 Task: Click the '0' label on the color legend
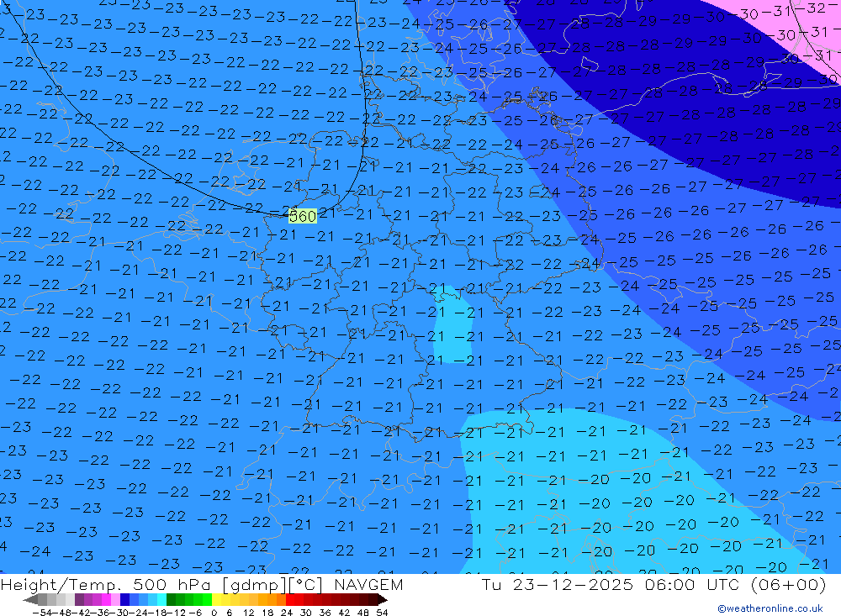pyautogui.click(x=214, y=613)
